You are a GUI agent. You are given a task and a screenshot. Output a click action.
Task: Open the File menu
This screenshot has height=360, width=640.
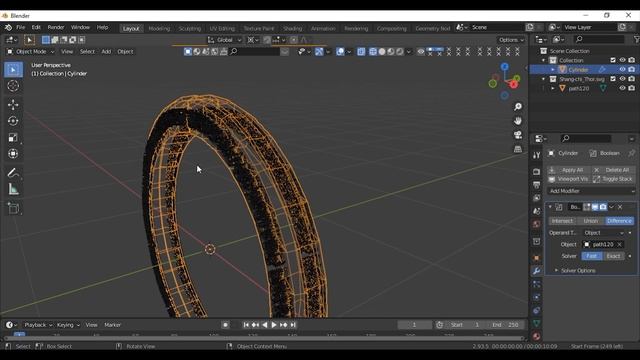[20, 27]
